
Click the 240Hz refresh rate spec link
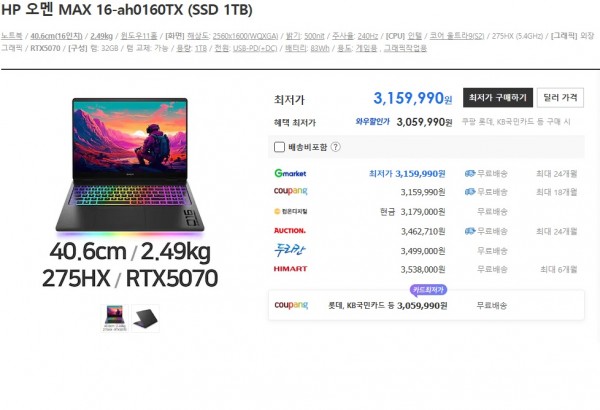(x=368, y=36)
